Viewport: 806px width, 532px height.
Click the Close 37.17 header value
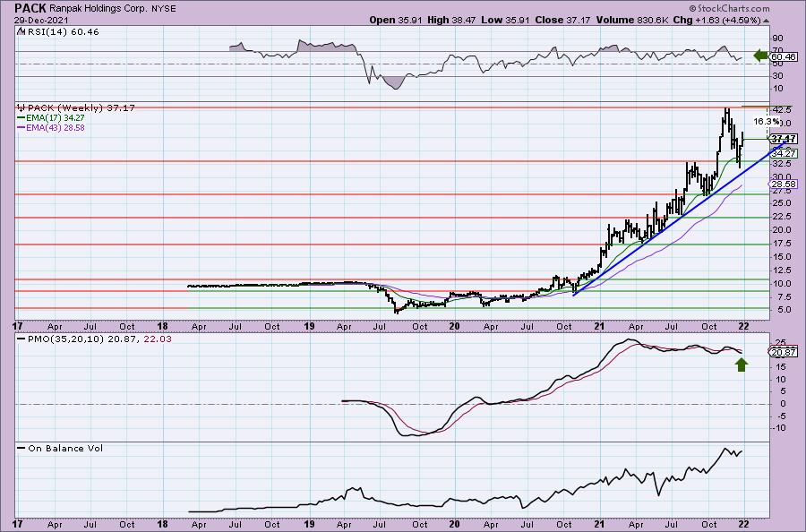click(563, 20)
